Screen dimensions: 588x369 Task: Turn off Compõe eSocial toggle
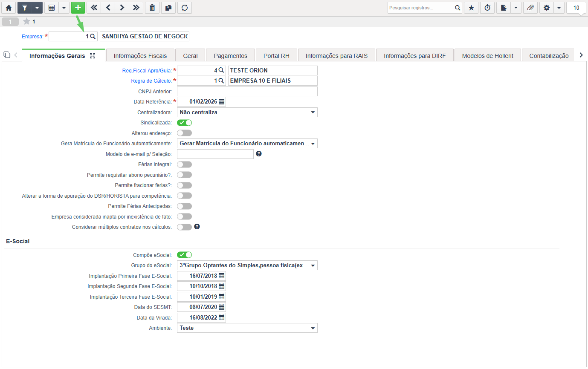(184, 255)
